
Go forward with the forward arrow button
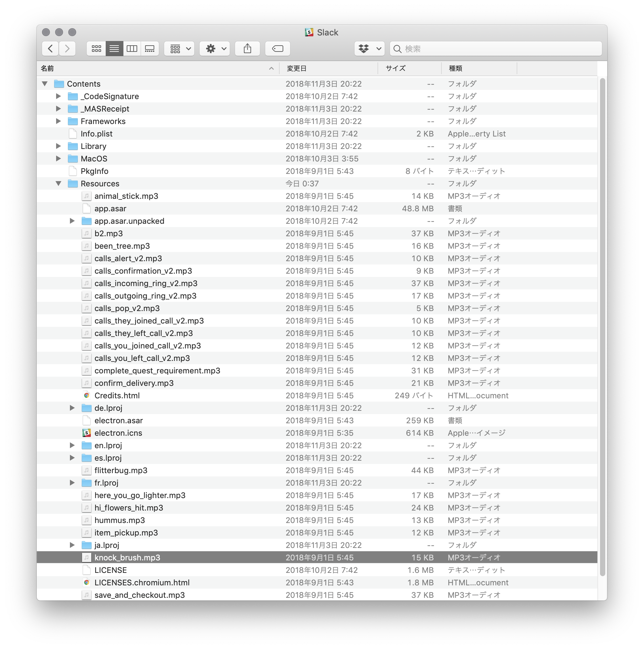click(67, 49)
